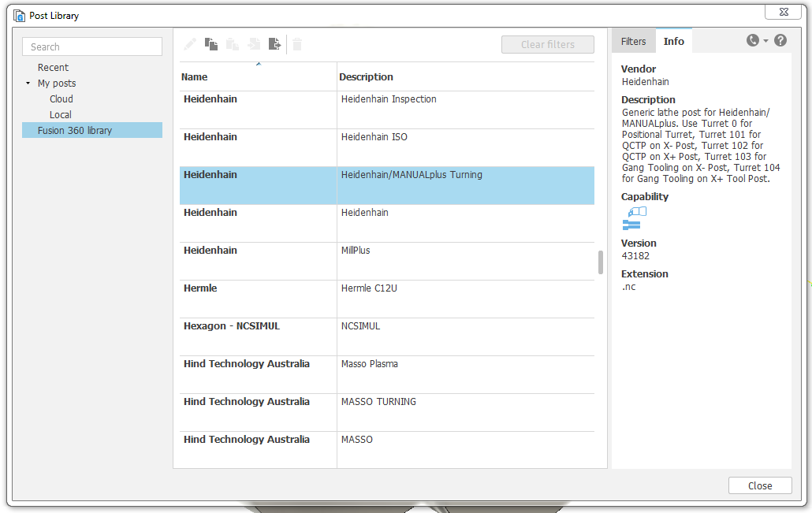Select the MASSO TURNING post row
The width and height of the screenshot is (812, 513).
387,412
